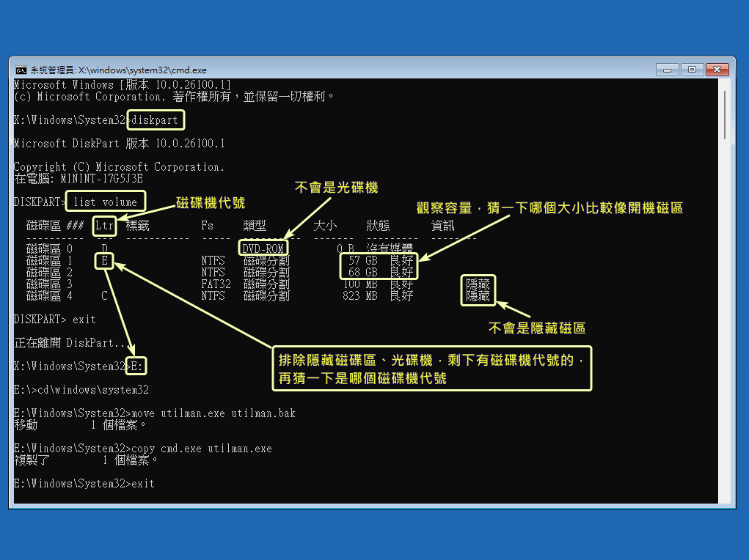Viewport: 749px width, 560px height.
Task: Click the move utilman.exe utilman.bak command line
Action: click(213, 413)
